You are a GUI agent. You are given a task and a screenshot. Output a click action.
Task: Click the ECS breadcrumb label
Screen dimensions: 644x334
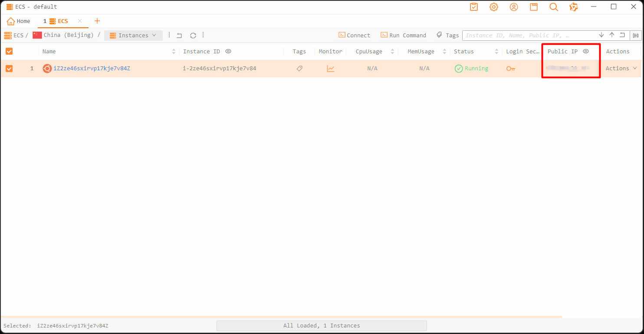coord(18,35)
